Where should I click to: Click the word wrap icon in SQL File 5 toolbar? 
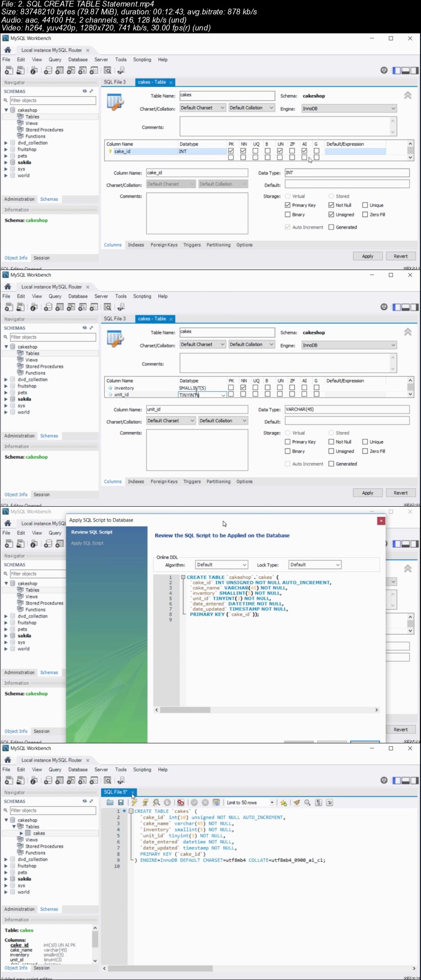pyautogui.click(x=329, y=802)
